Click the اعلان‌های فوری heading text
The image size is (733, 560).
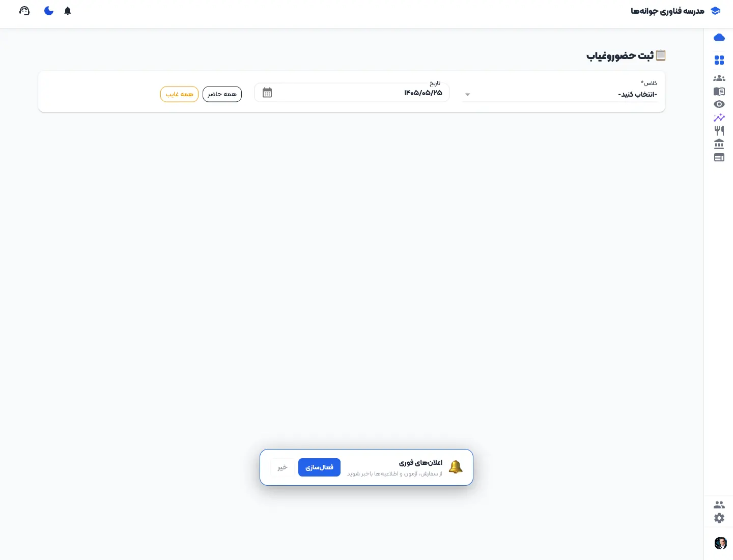click(420, 463)
